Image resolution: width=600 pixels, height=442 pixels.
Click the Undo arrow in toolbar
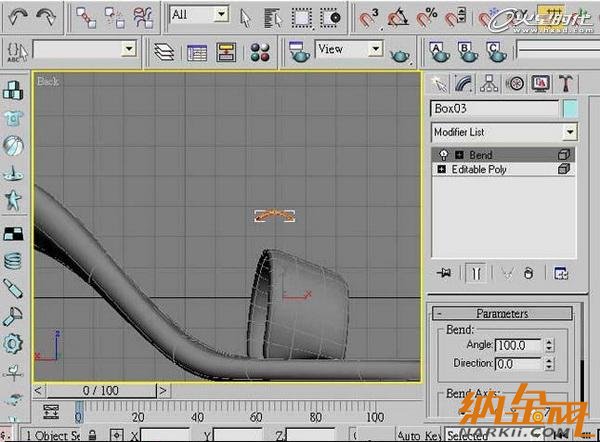coord(19,16)
